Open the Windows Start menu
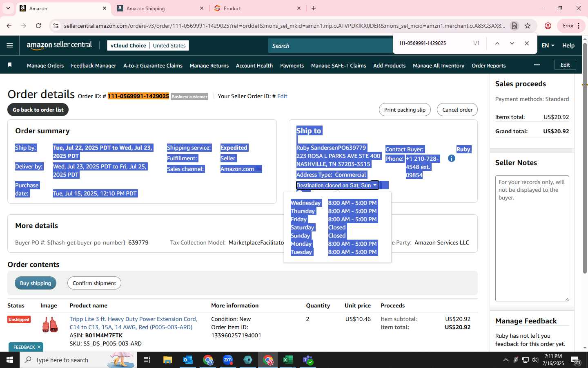 pyautogui.click(x=10, y=360)
